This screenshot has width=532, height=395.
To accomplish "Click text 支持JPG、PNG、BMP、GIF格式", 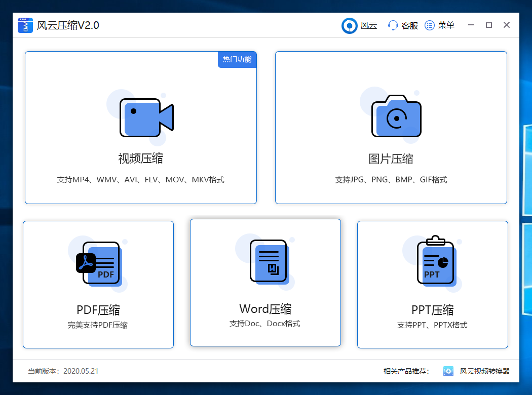I will click(391, 180).
